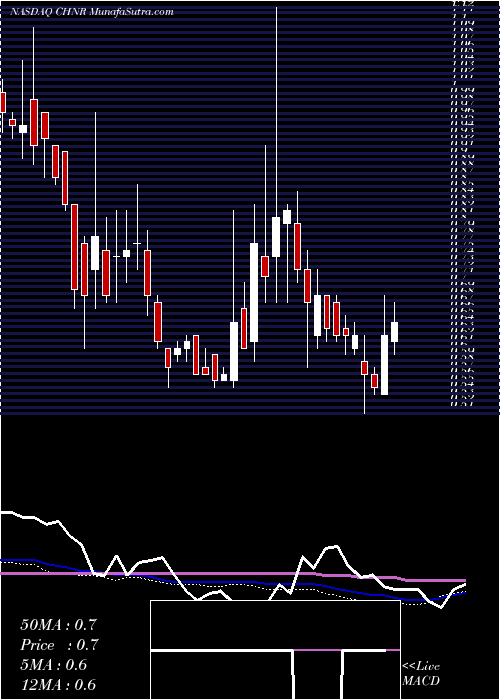Click the NASDAQ CHNR MunafaSutra.com title text

click(x=92, y=12)
